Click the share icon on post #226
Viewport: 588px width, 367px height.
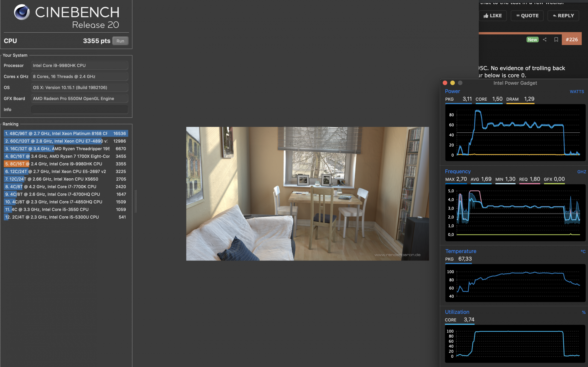[x=544, y=39]
